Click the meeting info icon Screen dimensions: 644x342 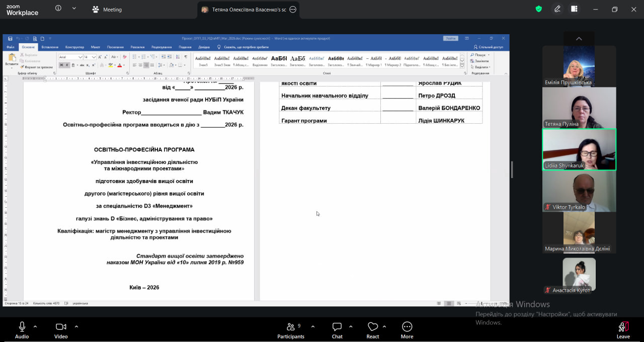click(x=58, y=9)
